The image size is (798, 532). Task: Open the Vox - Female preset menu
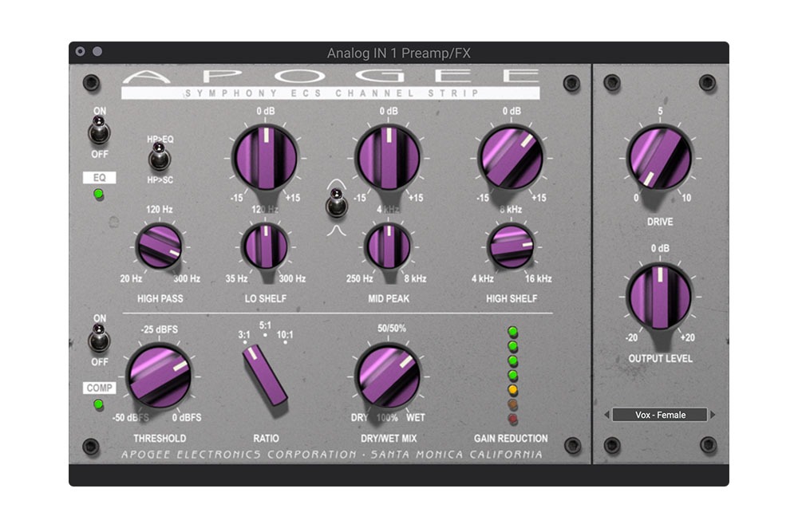click(660, 415)
